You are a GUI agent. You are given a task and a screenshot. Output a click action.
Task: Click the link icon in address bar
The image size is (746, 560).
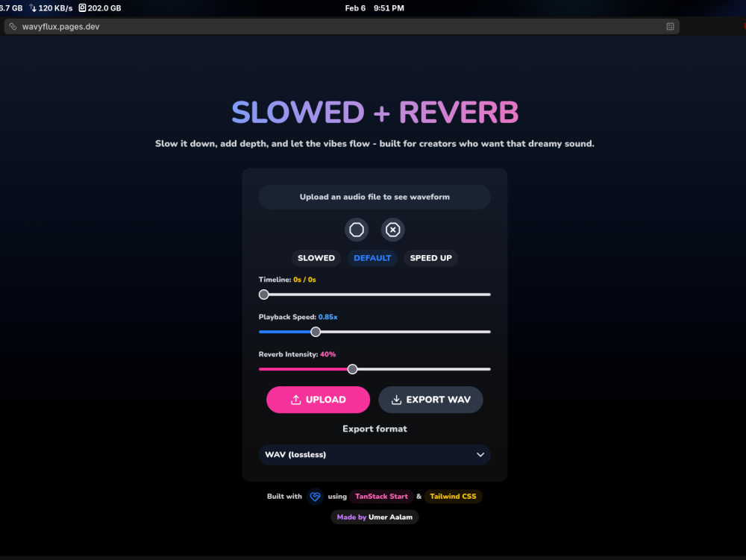[x=13, y=27]
